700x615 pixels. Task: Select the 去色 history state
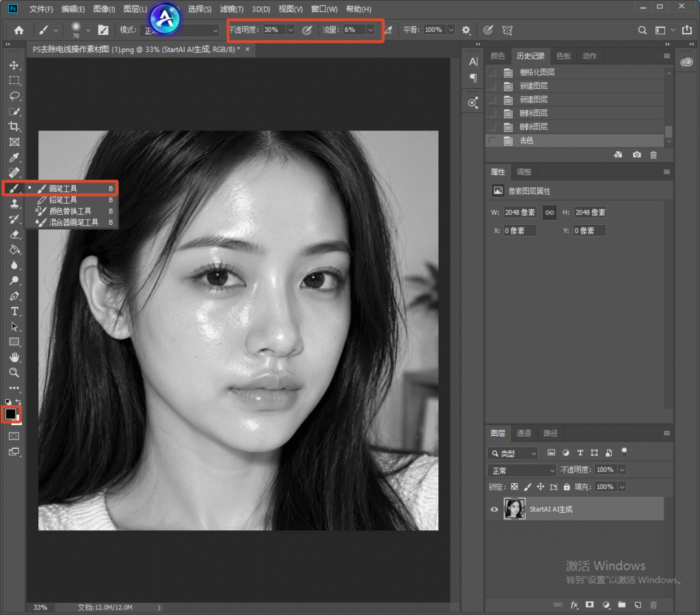[x=574, y=141]
